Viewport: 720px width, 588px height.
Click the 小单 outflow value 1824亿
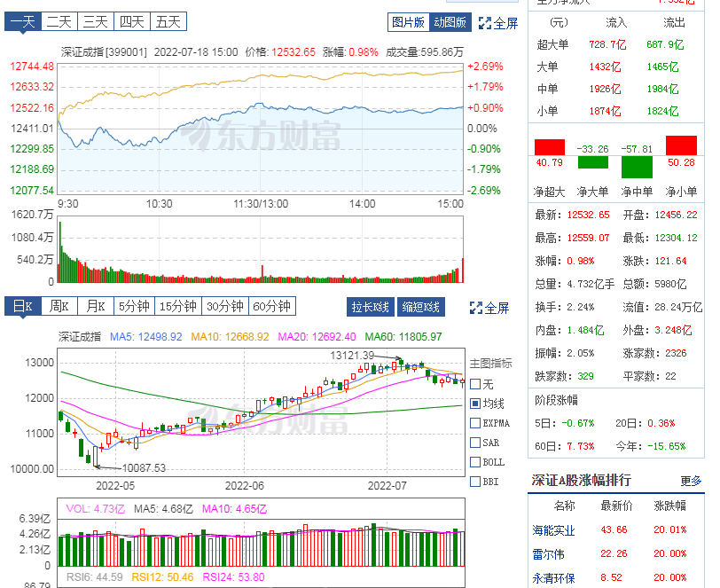pyautogui.click(x=662, y=111)
